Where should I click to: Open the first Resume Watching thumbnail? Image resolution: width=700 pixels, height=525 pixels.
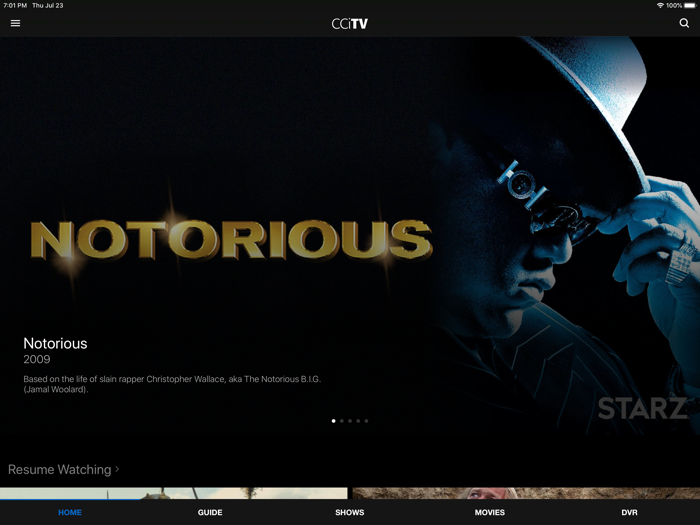click(x=173, y=493)
